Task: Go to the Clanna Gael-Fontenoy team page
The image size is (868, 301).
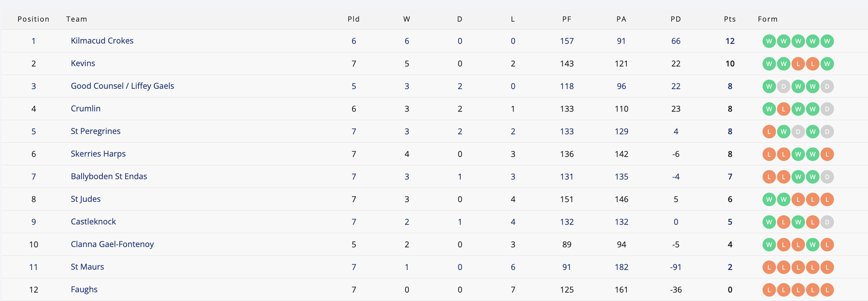Action: (112, 244)
